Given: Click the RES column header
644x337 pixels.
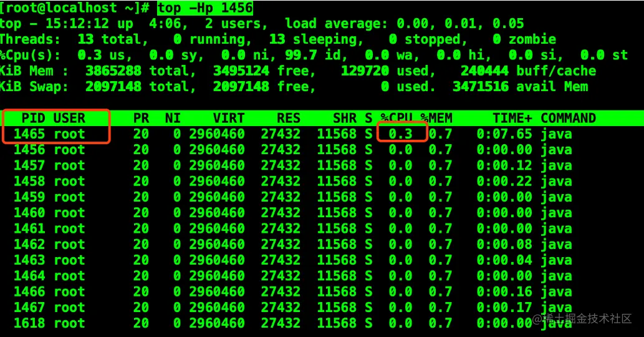Looking at the screenshot, I should [x=288, y=118].
